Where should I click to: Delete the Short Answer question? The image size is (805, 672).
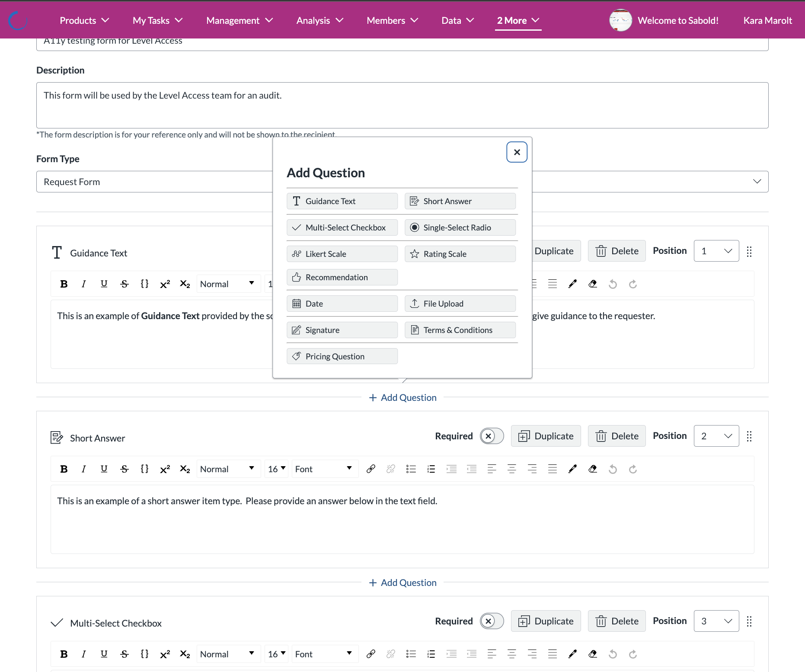pos(617,436)
